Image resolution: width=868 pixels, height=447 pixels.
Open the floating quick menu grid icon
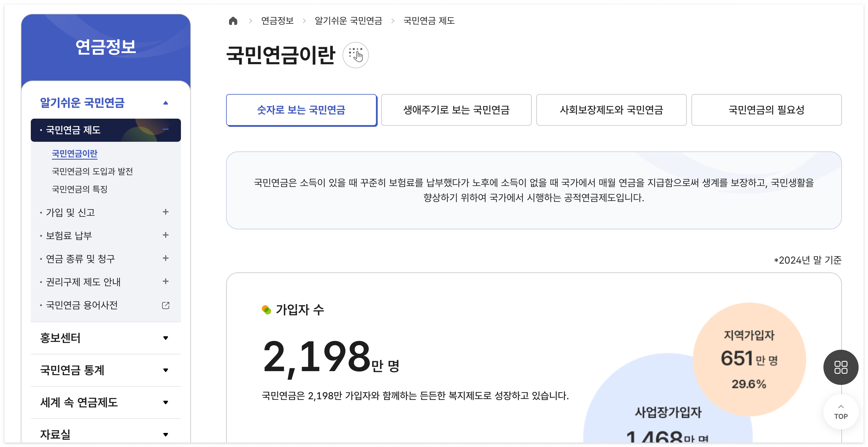click(x=840, y=367)
